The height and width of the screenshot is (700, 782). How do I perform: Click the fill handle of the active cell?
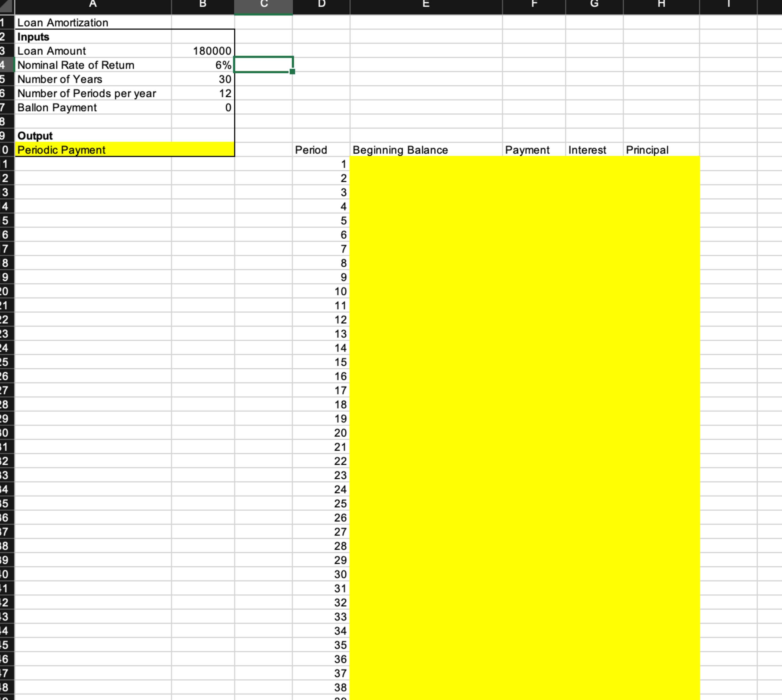(293, 72)
